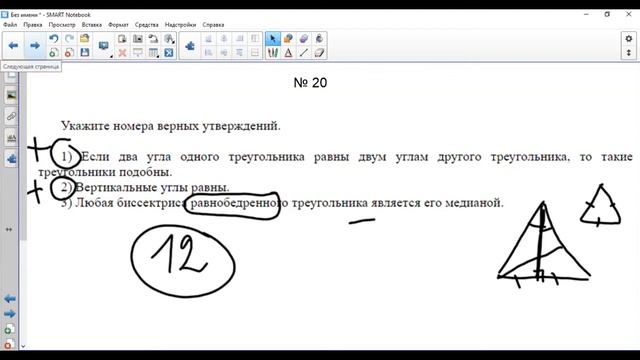Open the Файл menu

10,25
